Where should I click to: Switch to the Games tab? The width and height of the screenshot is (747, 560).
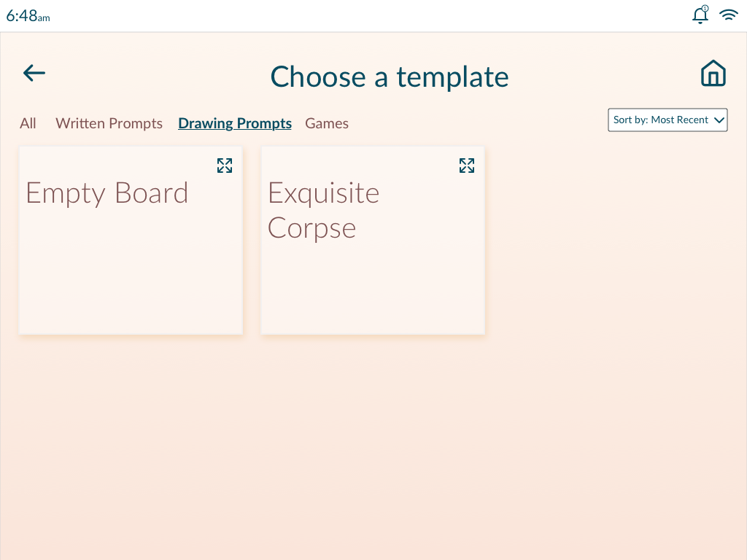(x=327, y=123)
